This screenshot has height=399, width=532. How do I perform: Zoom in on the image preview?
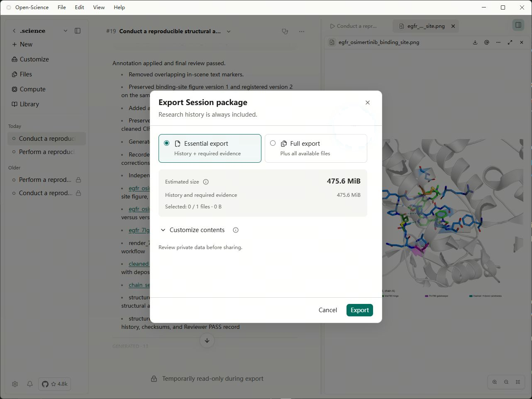pyautogui.click(x=495, y=382)
